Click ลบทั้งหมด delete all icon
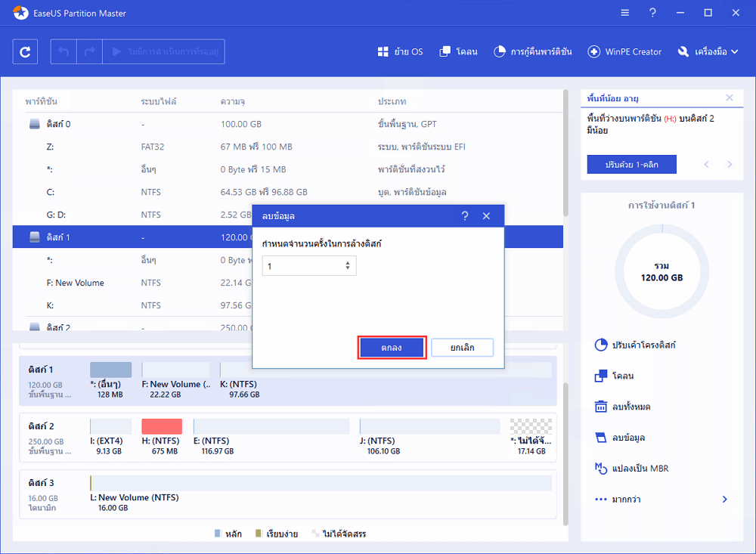756x554 pixels. pos(601,407)
